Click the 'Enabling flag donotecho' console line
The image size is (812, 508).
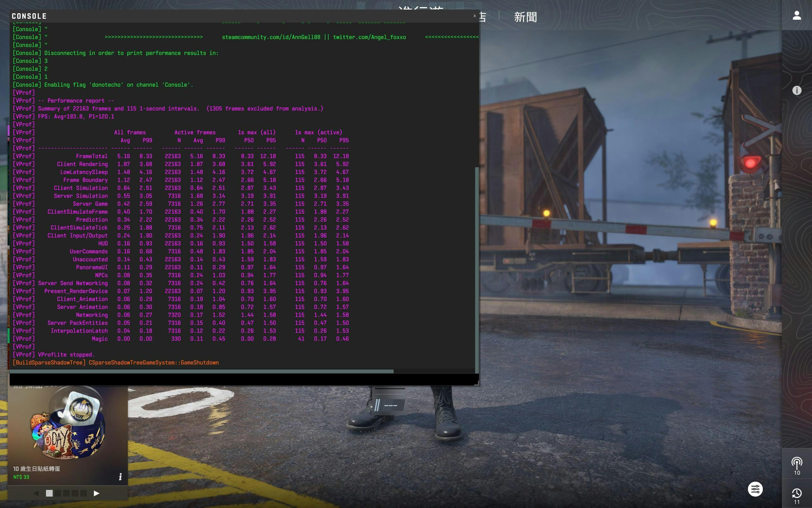(119, 85)
